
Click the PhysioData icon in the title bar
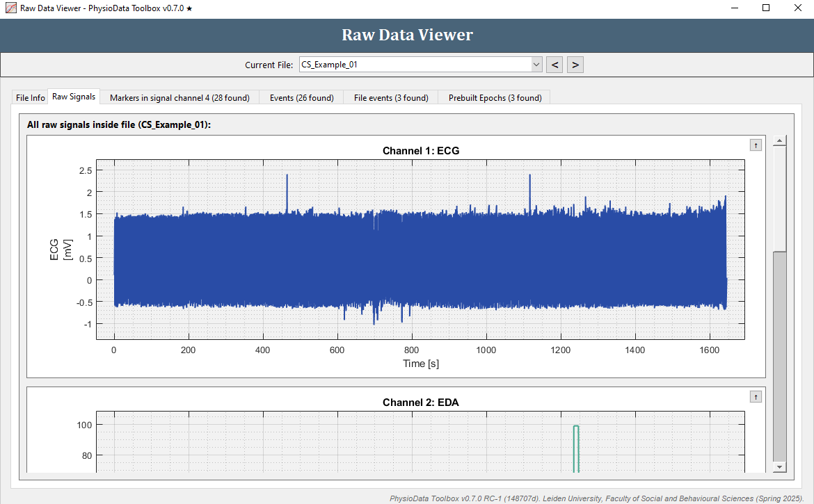click(x=10, y=8)
